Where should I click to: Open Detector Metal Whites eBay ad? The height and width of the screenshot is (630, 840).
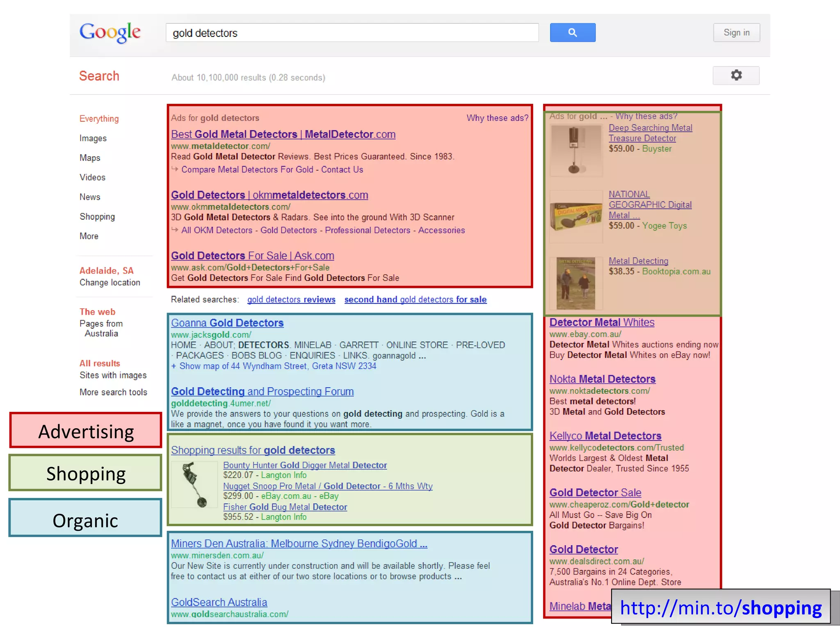pyautogui.click(x=602, y=322)
